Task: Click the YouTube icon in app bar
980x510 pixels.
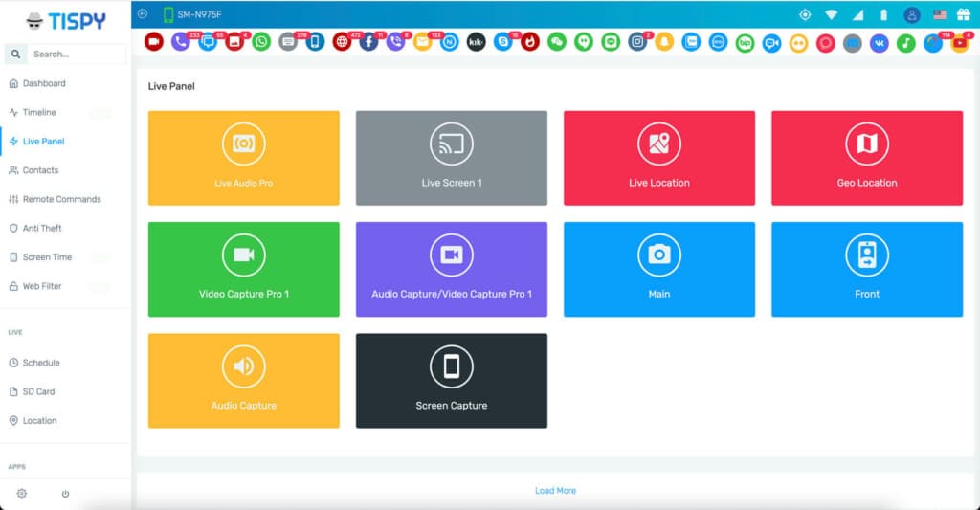Action: (x=960, y=42)
